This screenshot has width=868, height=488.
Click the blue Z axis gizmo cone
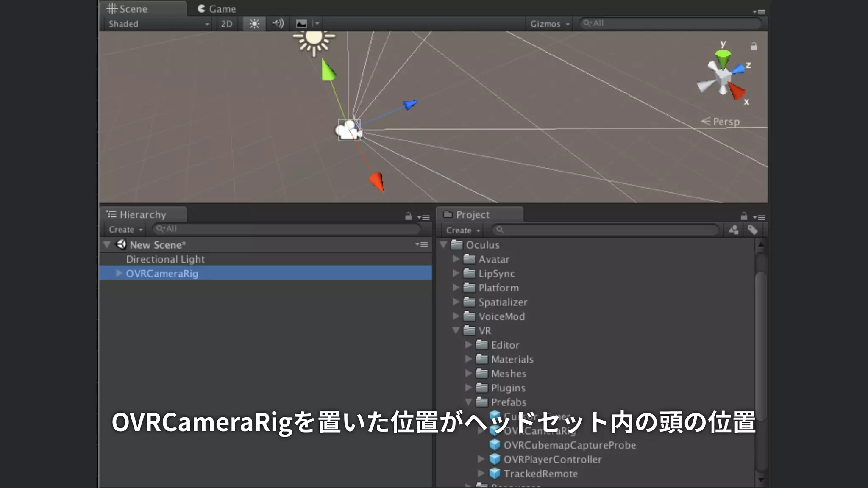tap(738, 69)
